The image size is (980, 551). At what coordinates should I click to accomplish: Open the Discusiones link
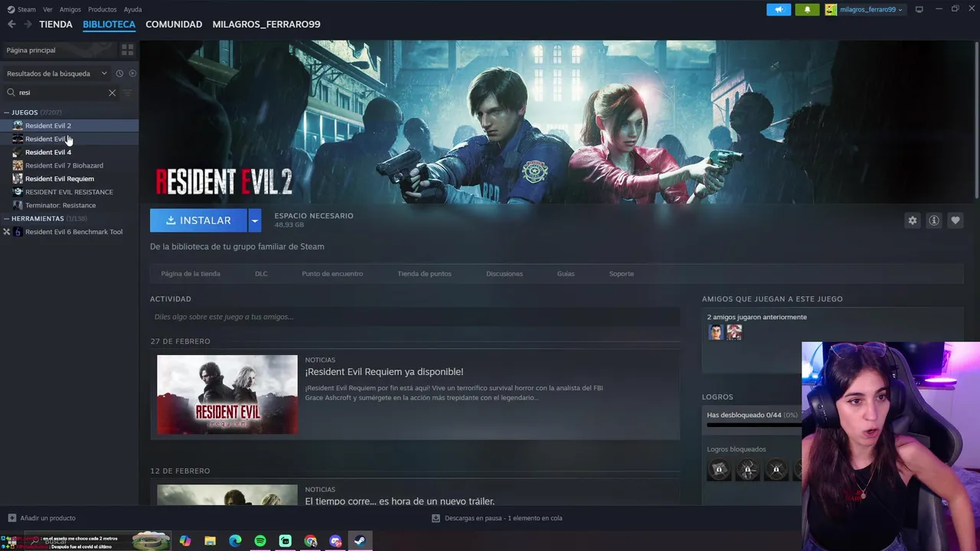point(505,274)
